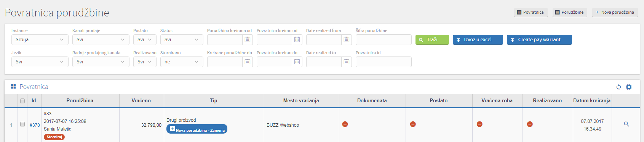
Task: Open calendar for Porudžbina kreirana od
Action: 248,40
